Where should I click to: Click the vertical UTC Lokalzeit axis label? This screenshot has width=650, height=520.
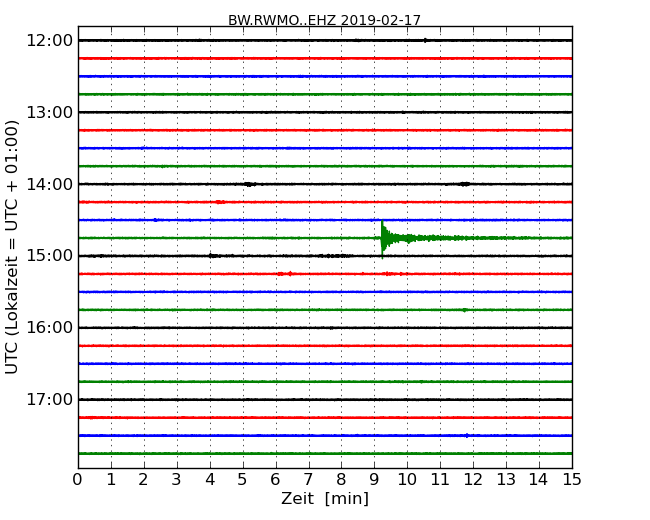tap(12, 247)
